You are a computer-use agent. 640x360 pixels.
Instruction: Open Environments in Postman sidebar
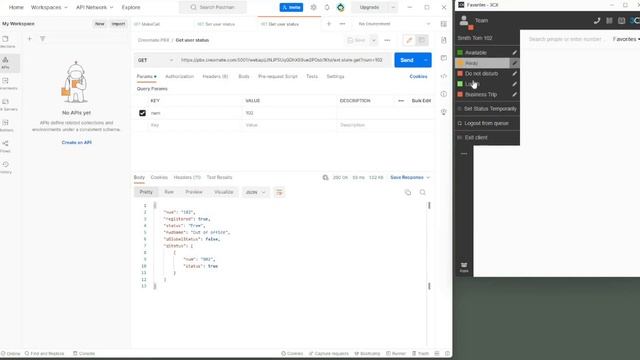(x=6, y=83)
